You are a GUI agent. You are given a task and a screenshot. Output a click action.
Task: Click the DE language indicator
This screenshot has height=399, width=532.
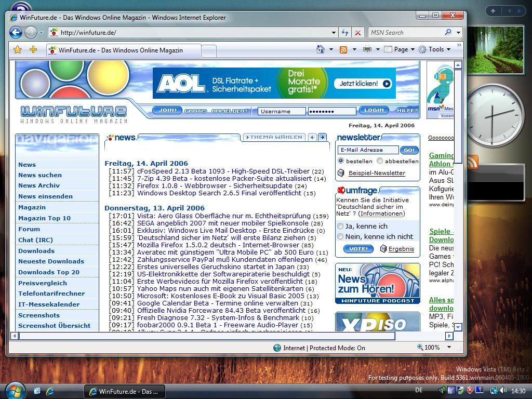pos(419,391)
